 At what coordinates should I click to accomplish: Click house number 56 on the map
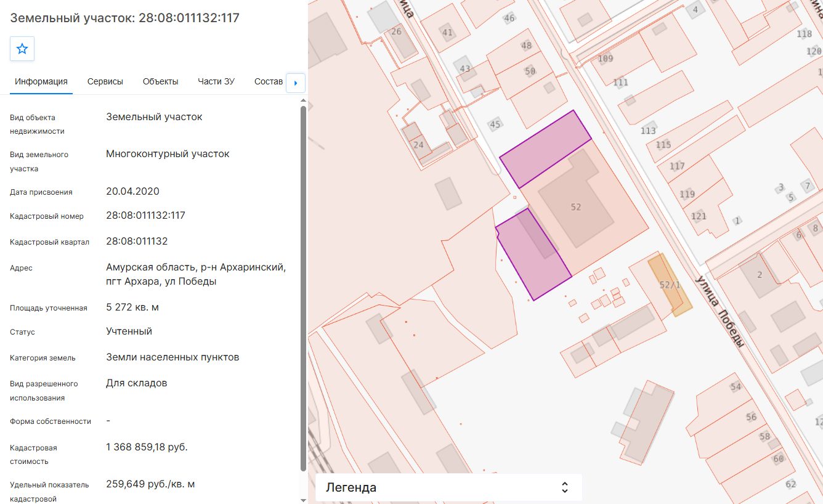point(751,417)
